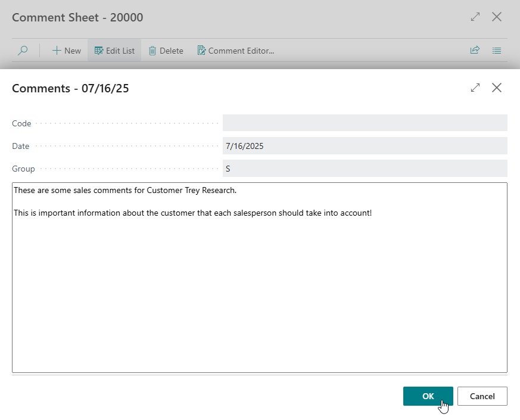
Task: Click the Date field showing 7/16/2025
Action: coord(365,145)
